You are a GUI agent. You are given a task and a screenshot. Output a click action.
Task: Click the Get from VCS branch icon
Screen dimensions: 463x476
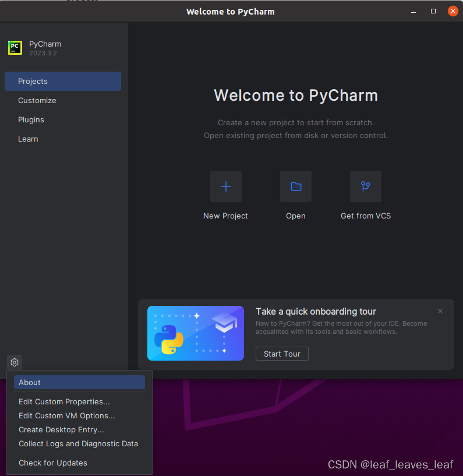(x=366, y=186)
